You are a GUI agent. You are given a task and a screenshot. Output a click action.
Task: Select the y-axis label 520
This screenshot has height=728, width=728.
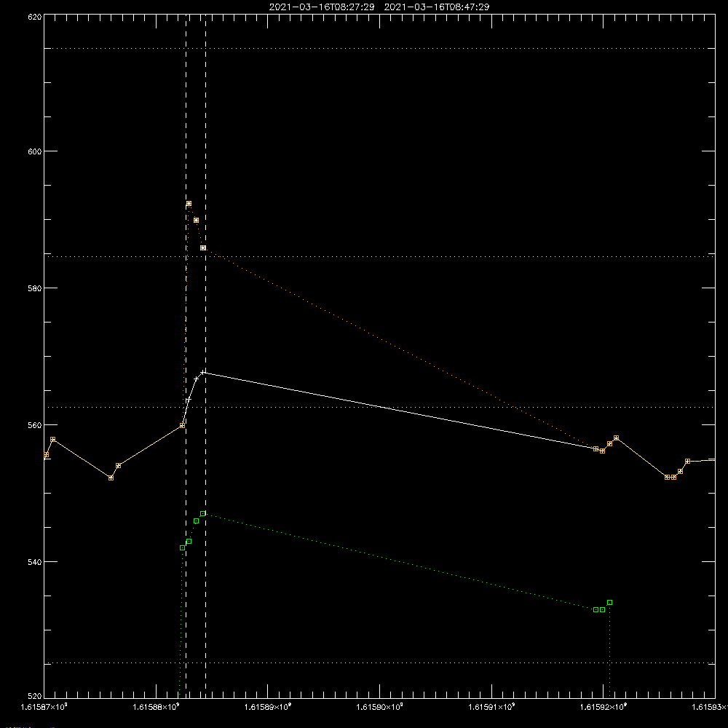(35, 696)
